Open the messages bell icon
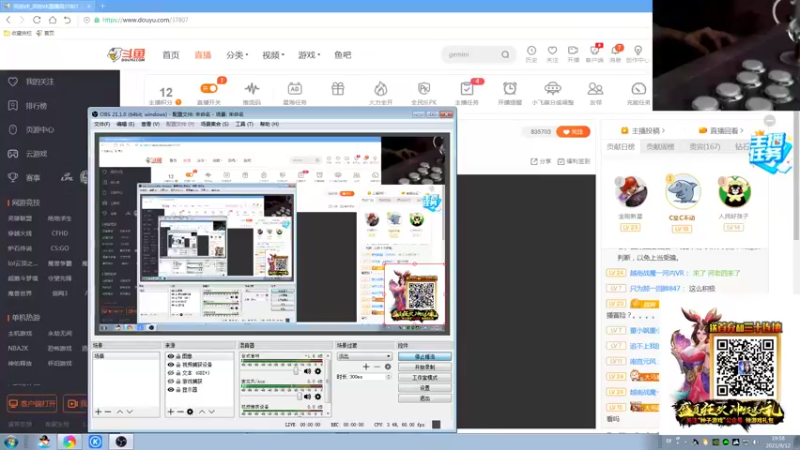The width and height of the screenshot is (800, 450). point(615,51)
